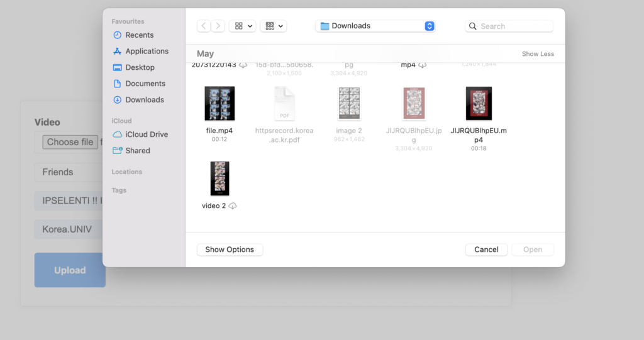Click the 00:12 duration under file.mp4
Screen dimensions: 644x340
pos(219,139)
